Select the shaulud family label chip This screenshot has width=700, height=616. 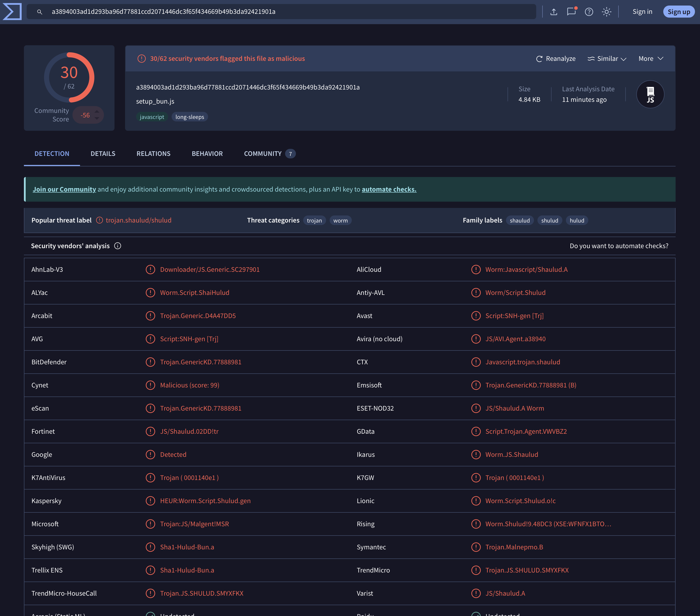tap(520, 221)
